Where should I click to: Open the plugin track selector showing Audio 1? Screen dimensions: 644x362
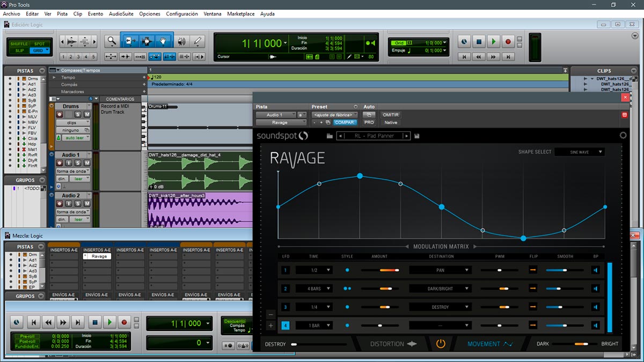(276, 115)
